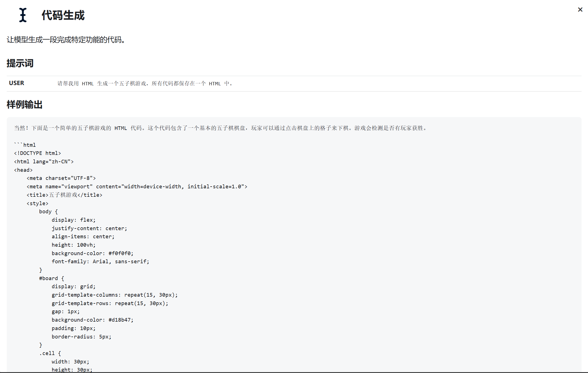The width and height of the screenshot is (588, 373).
Task: Click the meta charset UTF-8 line
Action: 61,178
